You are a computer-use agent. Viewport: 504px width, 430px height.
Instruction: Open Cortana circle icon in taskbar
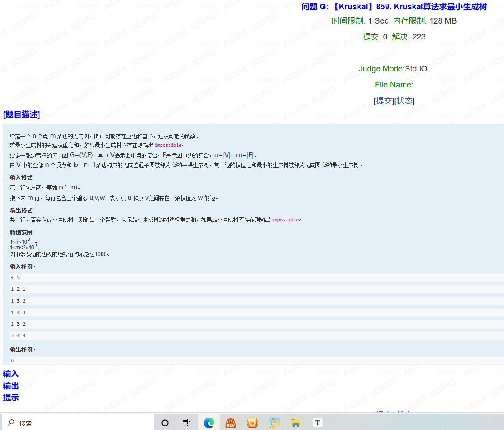point(165,422)
